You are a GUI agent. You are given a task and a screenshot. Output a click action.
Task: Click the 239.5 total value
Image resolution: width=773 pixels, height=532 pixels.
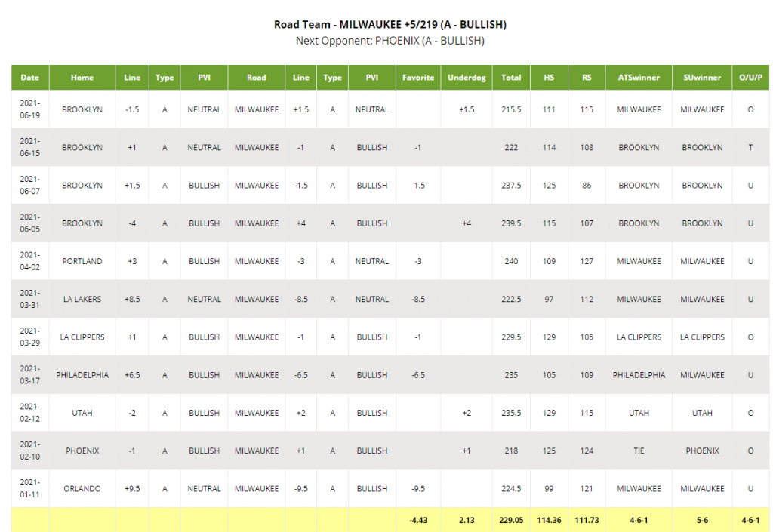pyautogui.click(x=511, y=223)
